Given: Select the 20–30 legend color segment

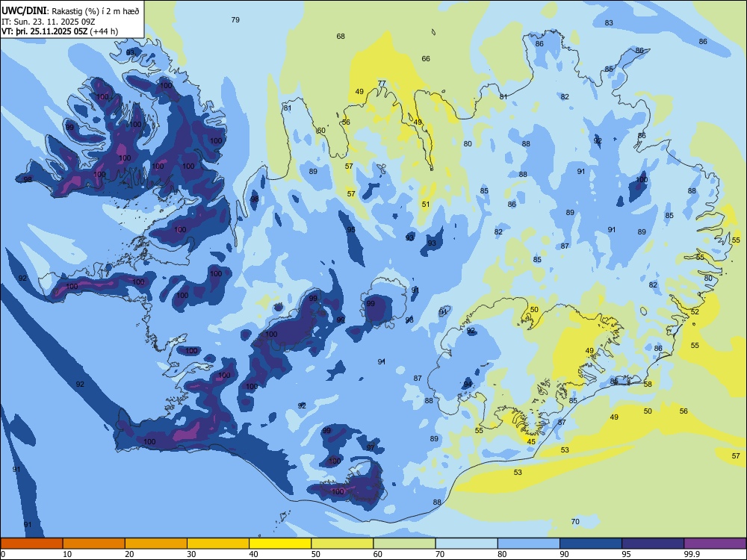Looking at the screenshot, I should pos(156,544).
